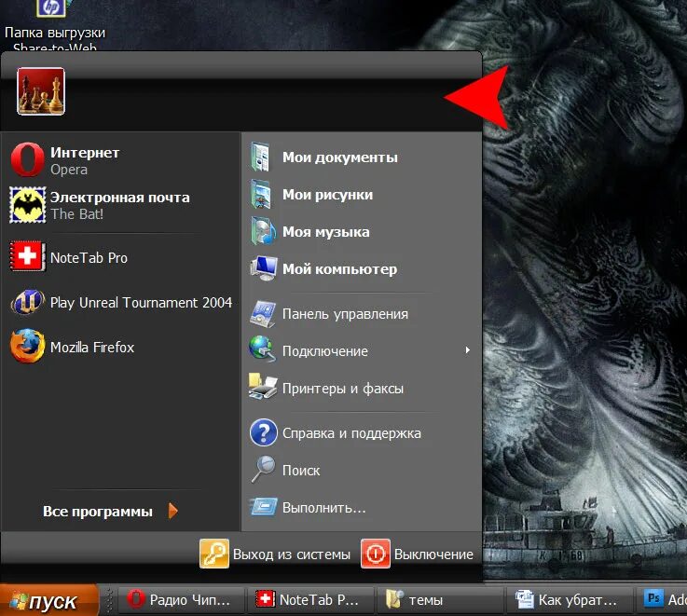Click the Поиск magnifier icon
Viewport: 687px width, 616px height.
click(x=263, y=470)
